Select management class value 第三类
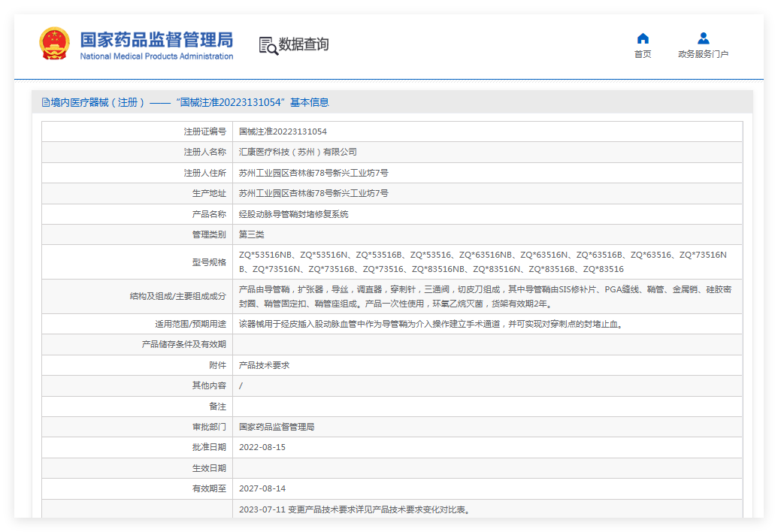The image size is (778, 532). coord(252,234)
